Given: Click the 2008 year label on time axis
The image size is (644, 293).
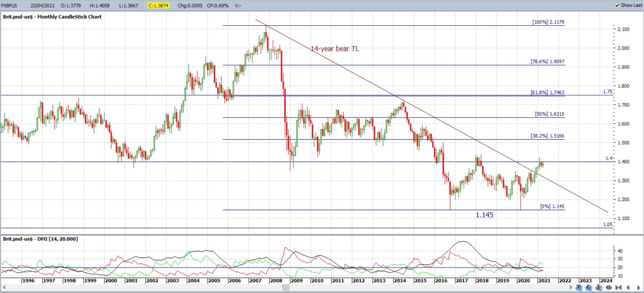Looking at the screenshot, I should point(276,280).
